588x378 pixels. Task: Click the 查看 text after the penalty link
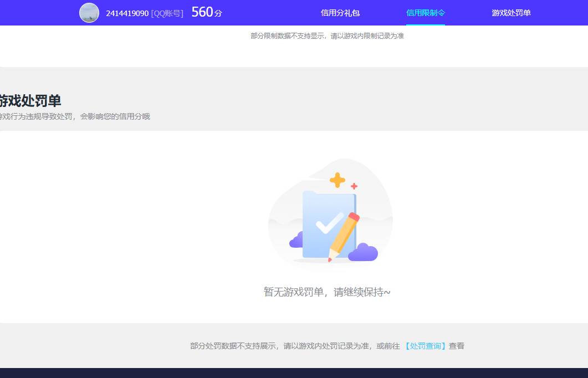457,345
